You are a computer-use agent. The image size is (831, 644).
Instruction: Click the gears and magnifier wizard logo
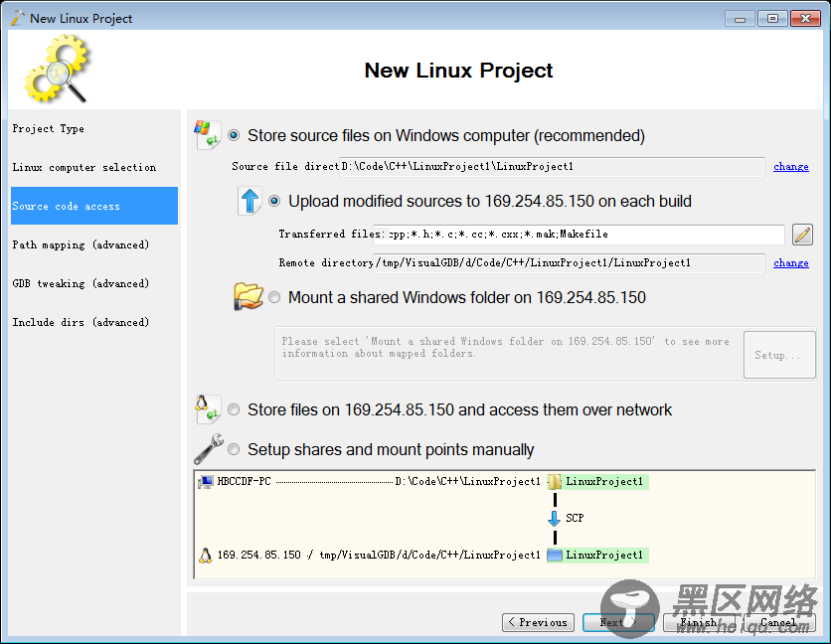pos(58,69)
